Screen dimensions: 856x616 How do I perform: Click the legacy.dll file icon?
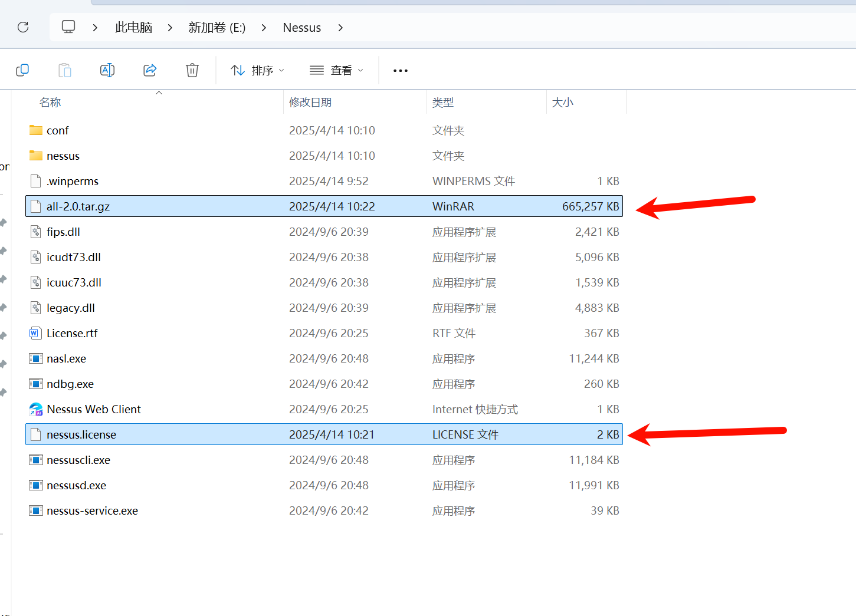point(36,308)
